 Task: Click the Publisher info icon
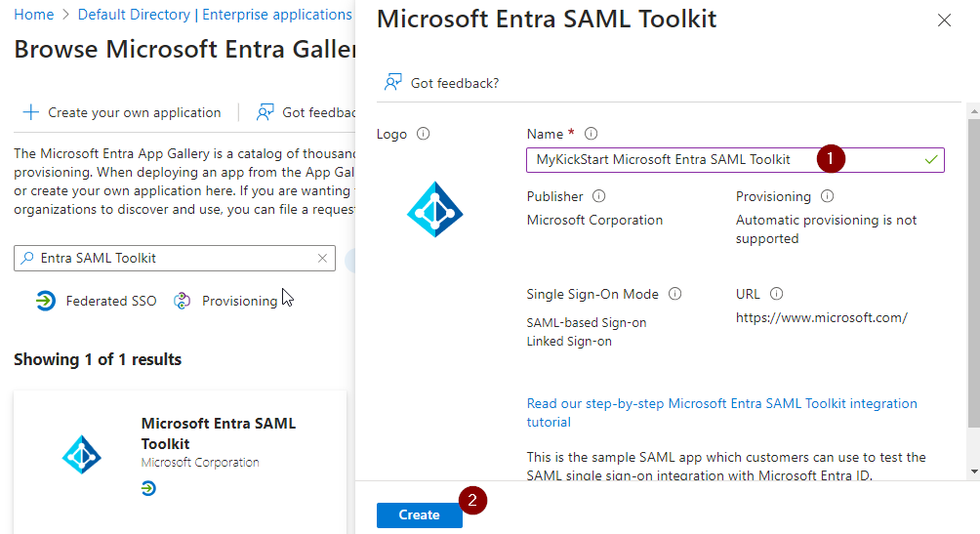coord(599,196)
